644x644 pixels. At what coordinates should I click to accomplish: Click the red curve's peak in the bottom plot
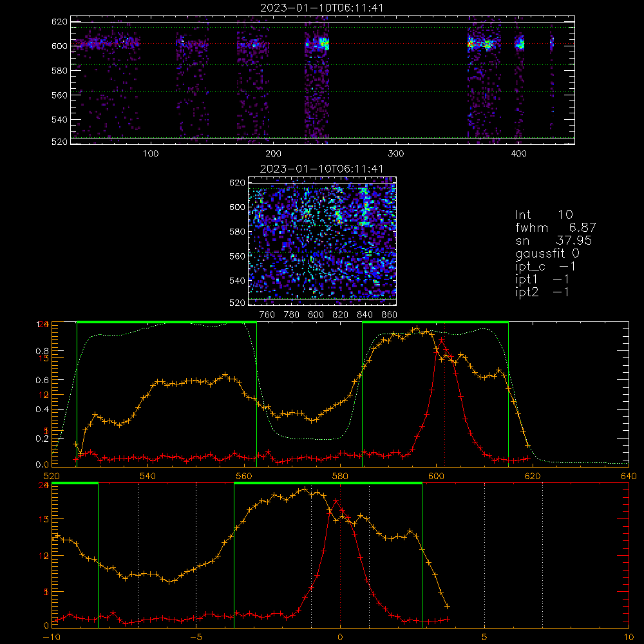point(336,500)
